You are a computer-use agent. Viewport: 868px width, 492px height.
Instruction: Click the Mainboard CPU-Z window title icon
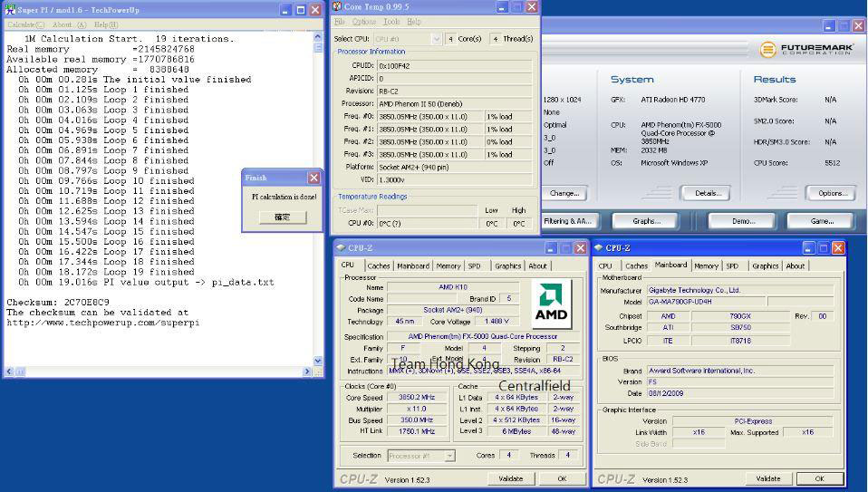(599, 247)
